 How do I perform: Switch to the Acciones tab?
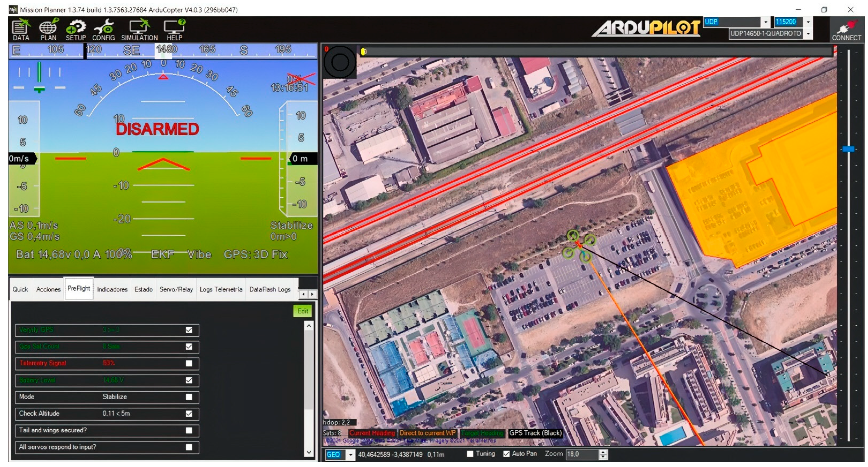pos(48,289)
